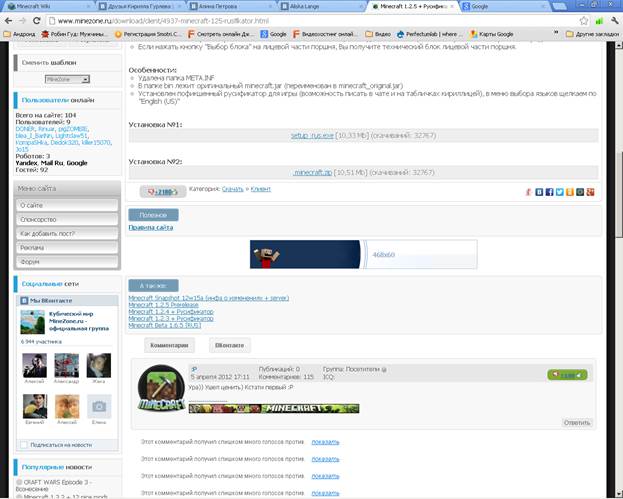Viewport: 623px width, 499px height.
Task: Open the commenter's Minecraft avatar image
Action: [161, 388]
